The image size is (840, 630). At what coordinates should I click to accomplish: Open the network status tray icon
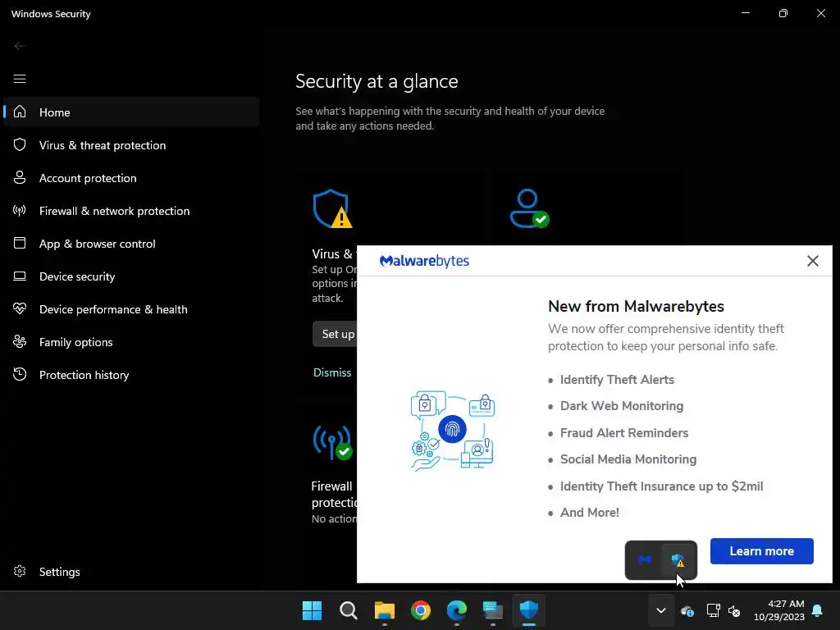pyautogui.click(x=713, y=610)
